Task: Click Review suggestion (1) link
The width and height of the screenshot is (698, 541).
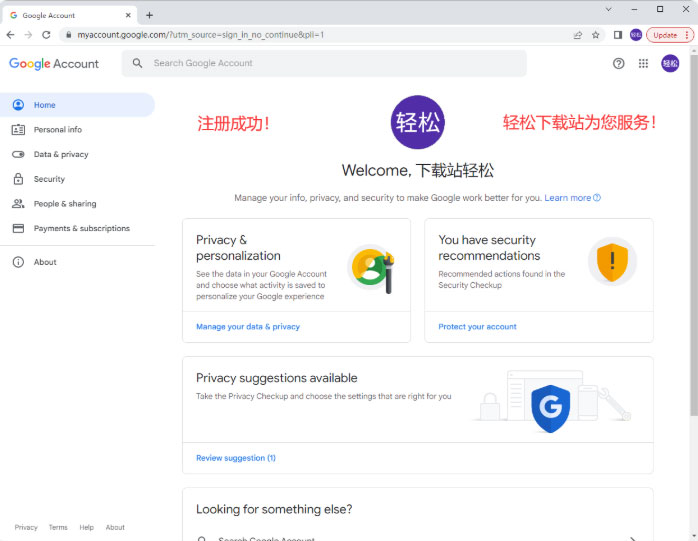Action: 236,458
